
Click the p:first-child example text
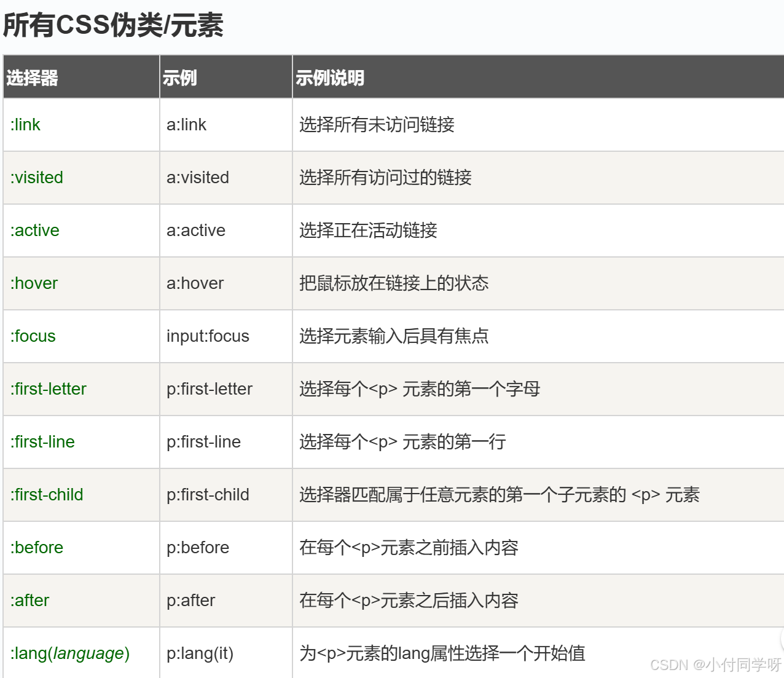click(x=208, y=495)
